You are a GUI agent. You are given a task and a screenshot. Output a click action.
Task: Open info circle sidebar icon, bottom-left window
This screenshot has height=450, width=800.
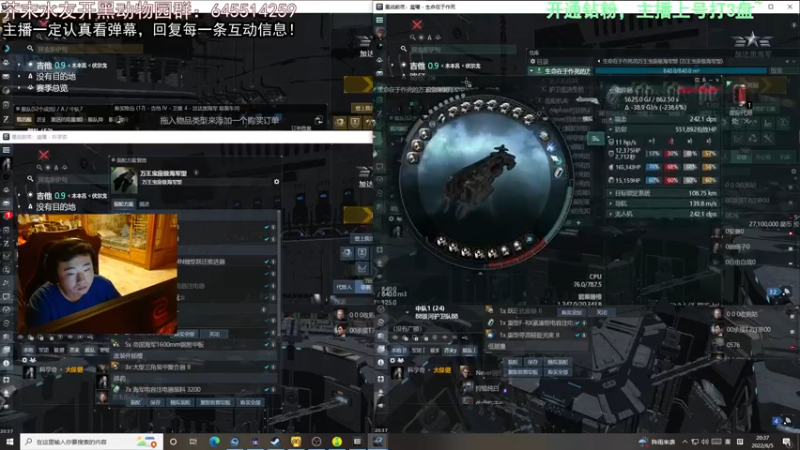coord(6,363)
